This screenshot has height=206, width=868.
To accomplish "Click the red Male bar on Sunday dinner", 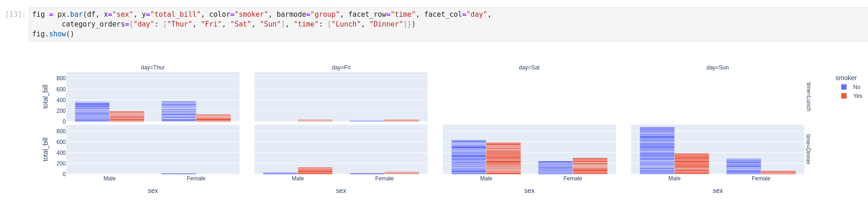I will pyautogui.click(x=692, y=164).
